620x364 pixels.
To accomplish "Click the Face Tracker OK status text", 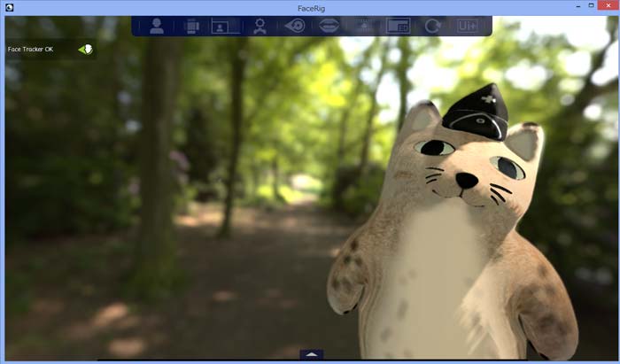I will (x=30, y=49).
